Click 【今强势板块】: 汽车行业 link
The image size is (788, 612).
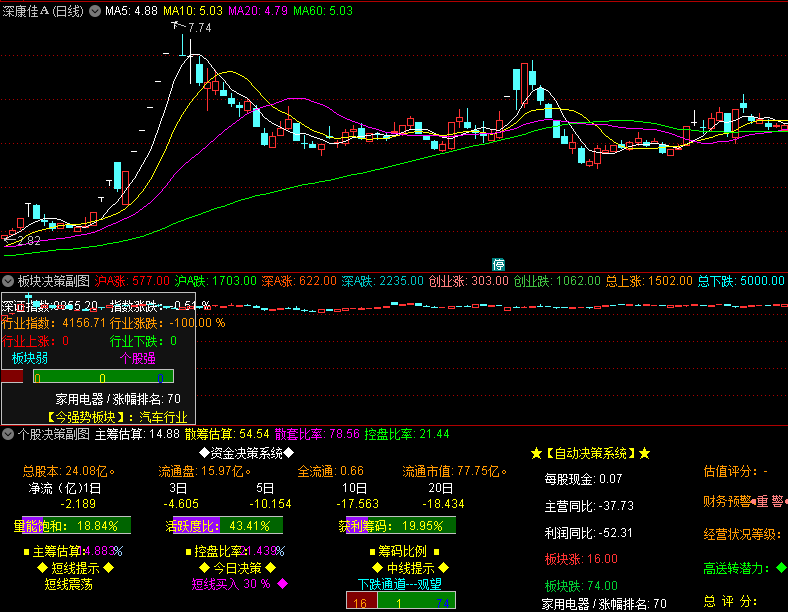[116, 417]
